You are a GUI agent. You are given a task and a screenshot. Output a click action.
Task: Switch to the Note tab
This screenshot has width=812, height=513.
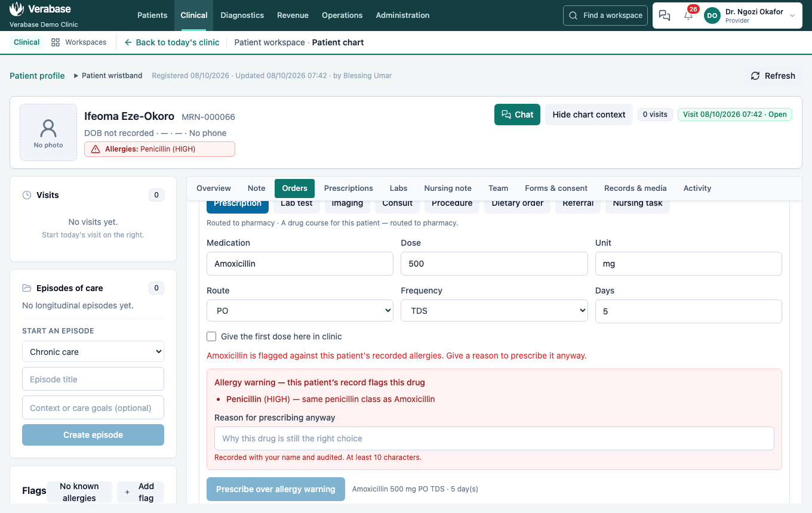(257, 188)
